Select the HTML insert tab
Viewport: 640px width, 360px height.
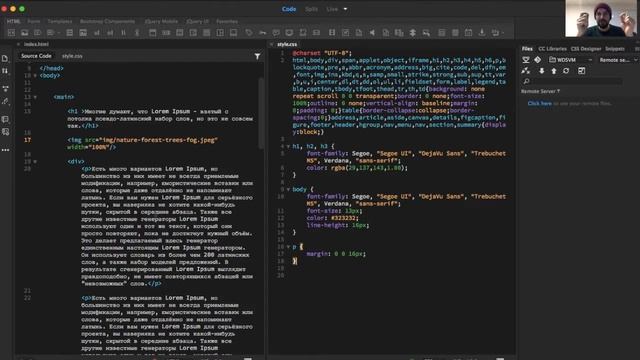13,21
